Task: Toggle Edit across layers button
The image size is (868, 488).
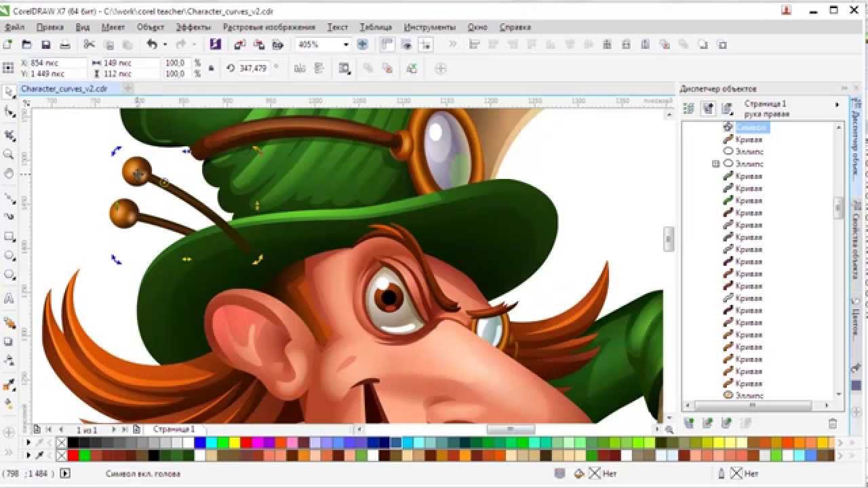Action: coord(708,108)
